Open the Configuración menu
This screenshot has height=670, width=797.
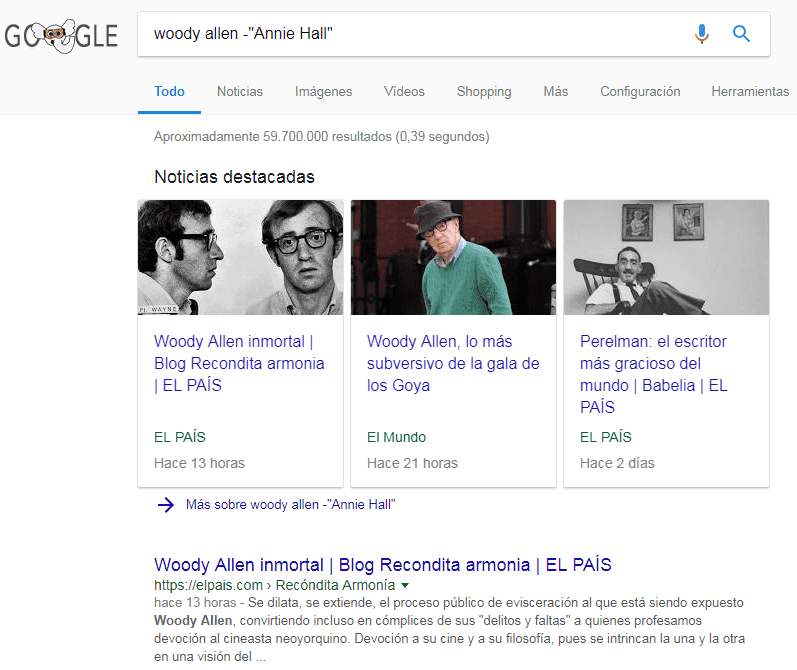(640, 92)
